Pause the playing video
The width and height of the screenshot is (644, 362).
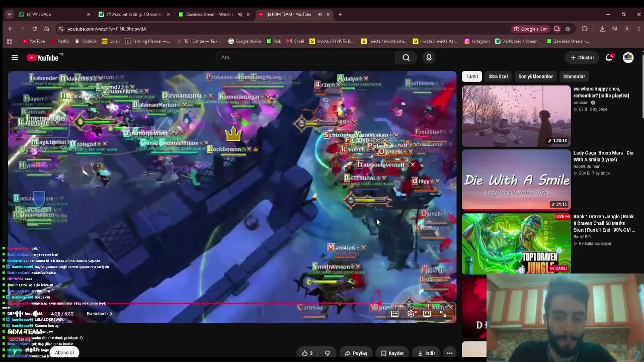19,314
